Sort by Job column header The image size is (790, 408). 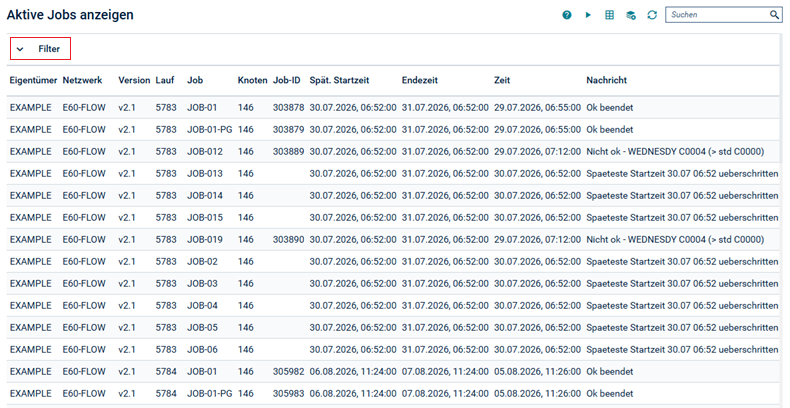pyautogui.click(x=195, y=80)
